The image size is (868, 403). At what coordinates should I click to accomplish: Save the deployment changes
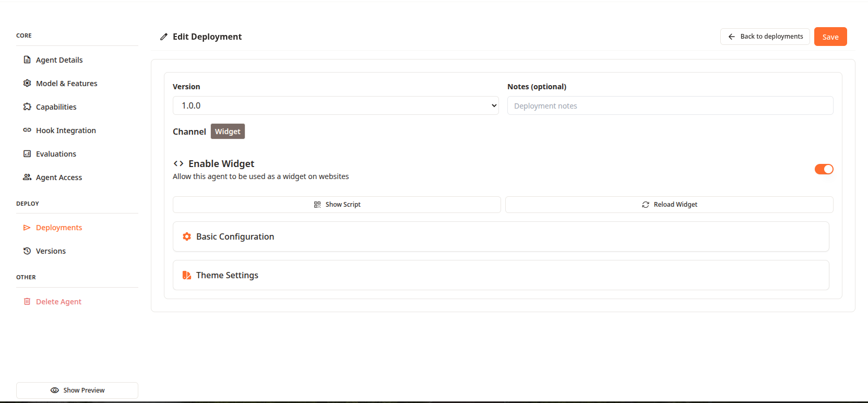(x=830, y=37)
